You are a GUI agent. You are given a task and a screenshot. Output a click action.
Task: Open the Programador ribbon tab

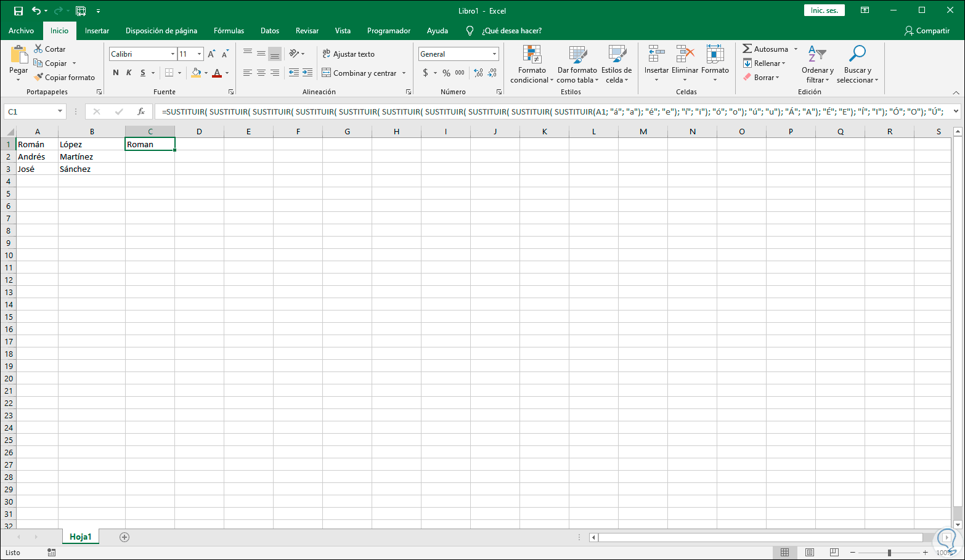[x=388, y=30]
